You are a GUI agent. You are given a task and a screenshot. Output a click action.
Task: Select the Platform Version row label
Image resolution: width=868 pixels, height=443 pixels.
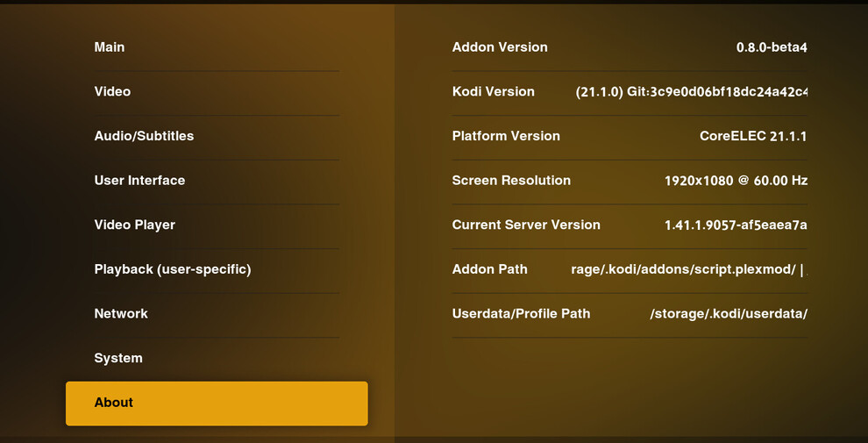point(506,136)
